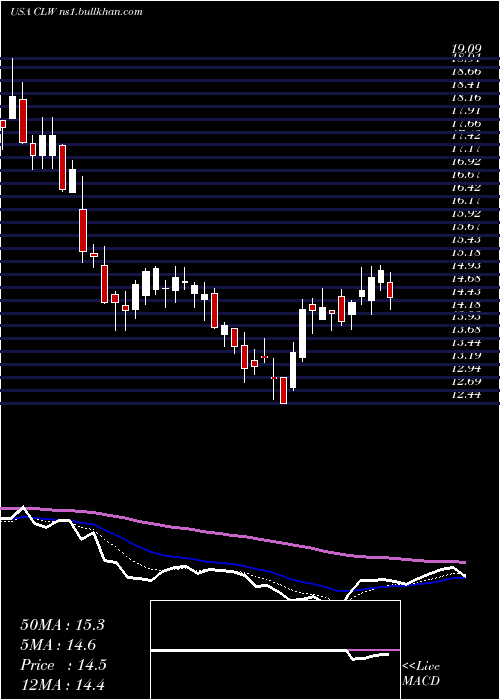Click the 19.09 price label
This screenshot has height=700, width=500.
coord(466,48)
